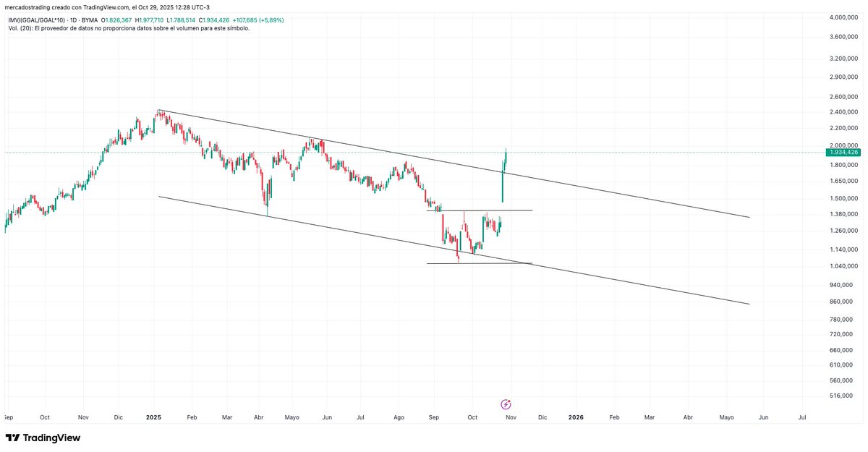
Task: Click the 2025 year label on time axis
Action: pos(153,417)
